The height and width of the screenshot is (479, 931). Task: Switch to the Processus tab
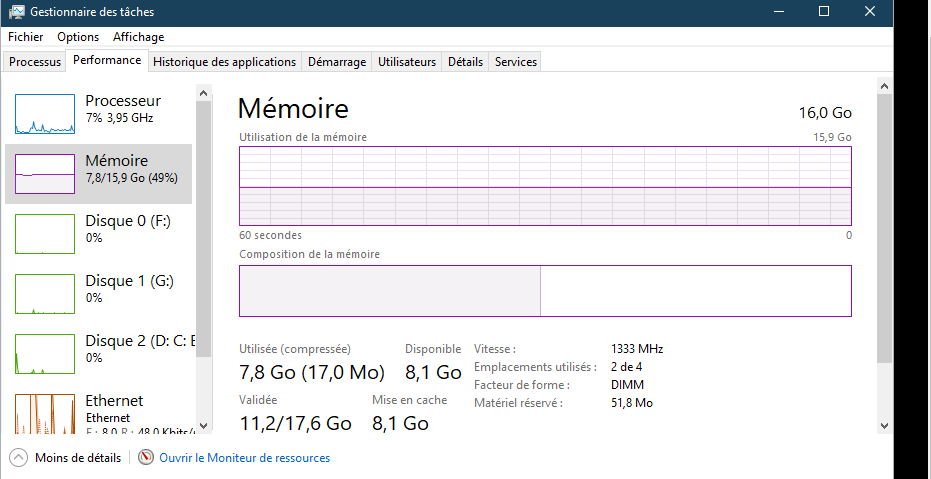click(35, 62)
